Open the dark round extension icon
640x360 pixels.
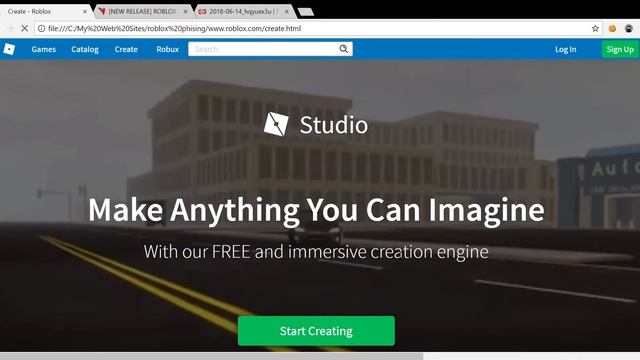coord(629,28)
